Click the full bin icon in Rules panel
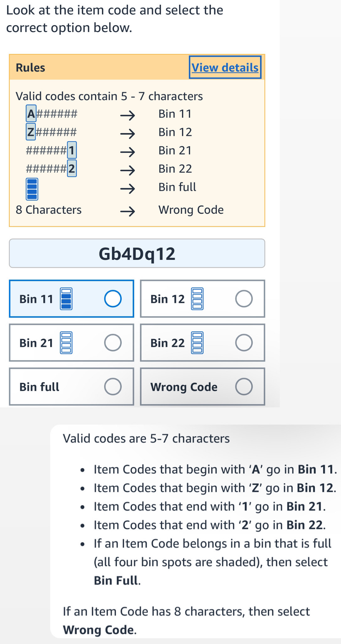341x644 pixels. [32, 189]
